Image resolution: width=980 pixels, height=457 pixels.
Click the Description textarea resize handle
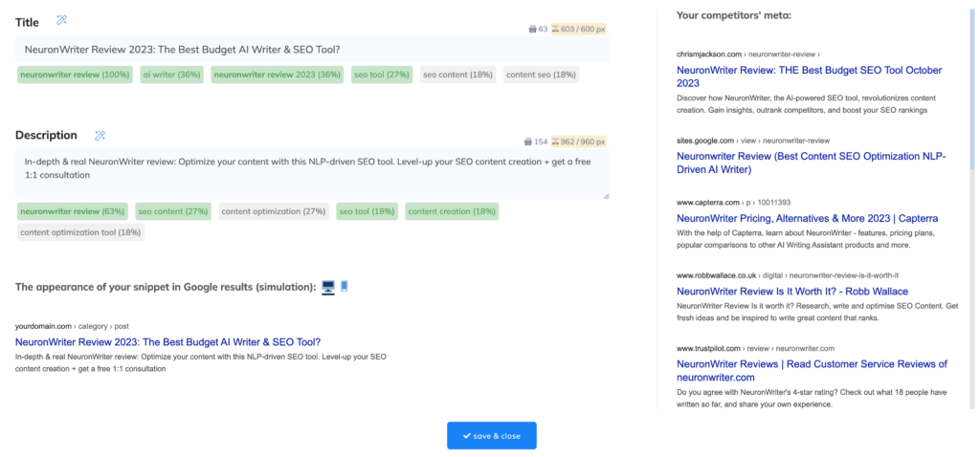[x=605, y=195]
